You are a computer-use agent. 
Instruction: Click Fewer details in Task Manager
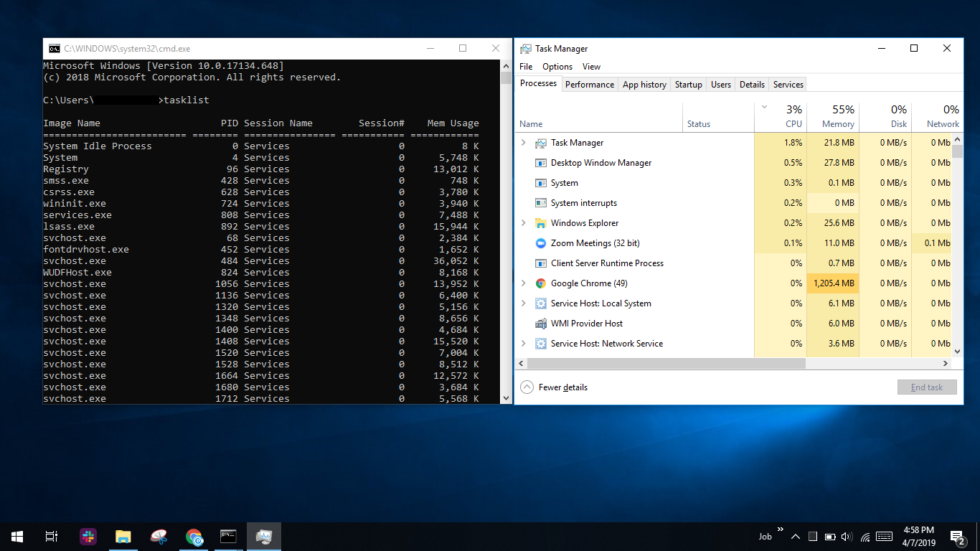[562, 387]
